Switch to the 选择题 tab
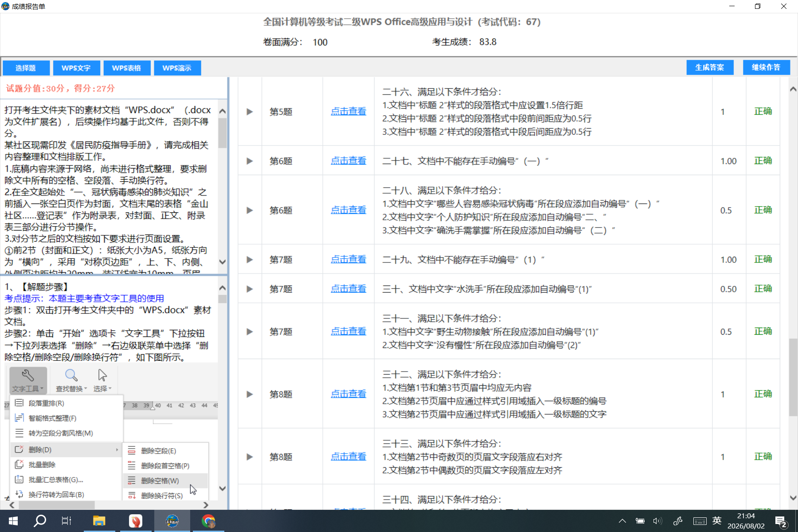Screen dimensions: 798x532 pyautogui.click(x=26, y=68)
